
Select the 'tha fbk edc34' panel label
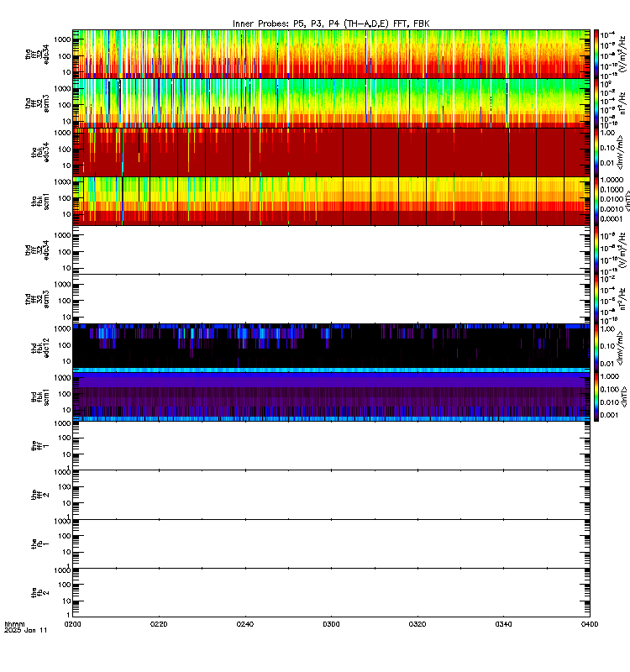(40, 152)
